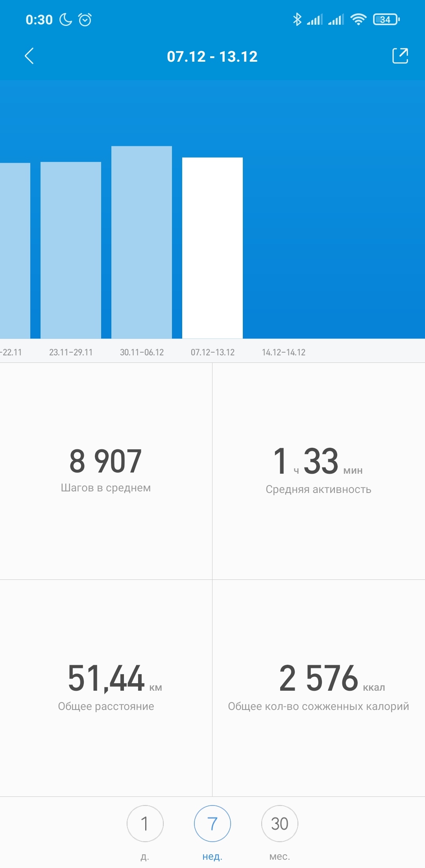Tap the 07.12–13.12 axis label

point(213,352)
